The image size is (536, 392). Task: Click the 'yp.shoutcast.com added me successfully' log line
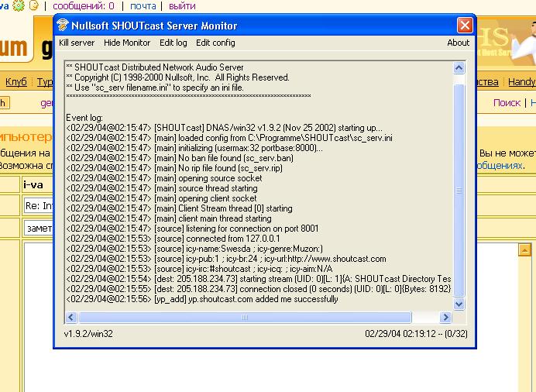(202, 299)
